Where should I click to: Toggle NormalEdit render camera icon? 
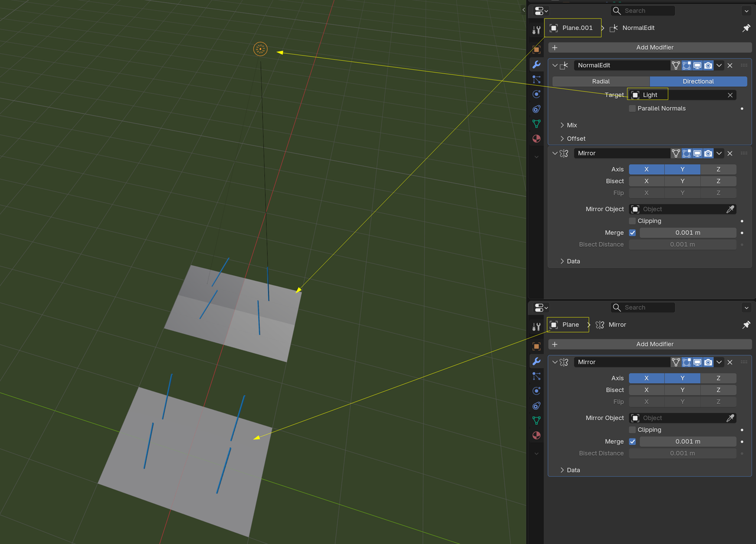[708, 66]
